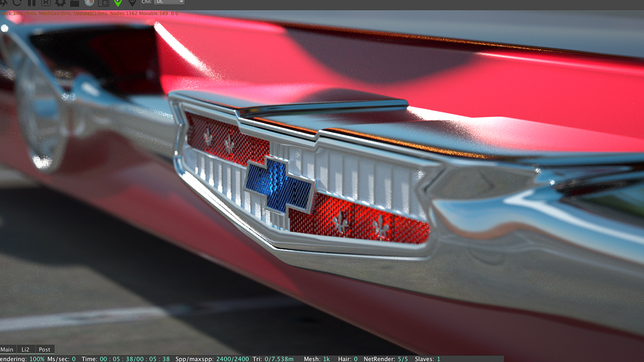
Task: Click the Ms/sec: 0 readout
Action: (61, 359)
